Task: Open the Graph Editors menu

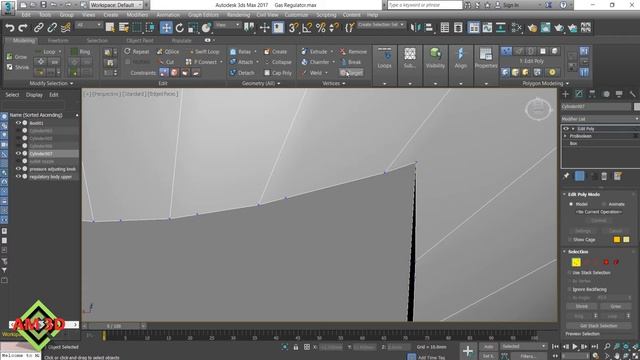Action: point(203,15)
